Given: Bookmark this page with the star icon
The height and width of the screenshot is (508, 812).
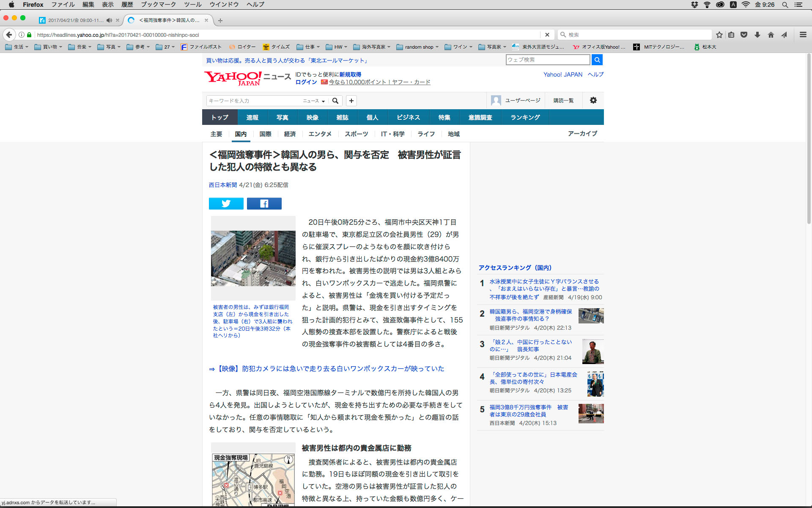Looking at the screenshot, I should click(x=719, y=35).
